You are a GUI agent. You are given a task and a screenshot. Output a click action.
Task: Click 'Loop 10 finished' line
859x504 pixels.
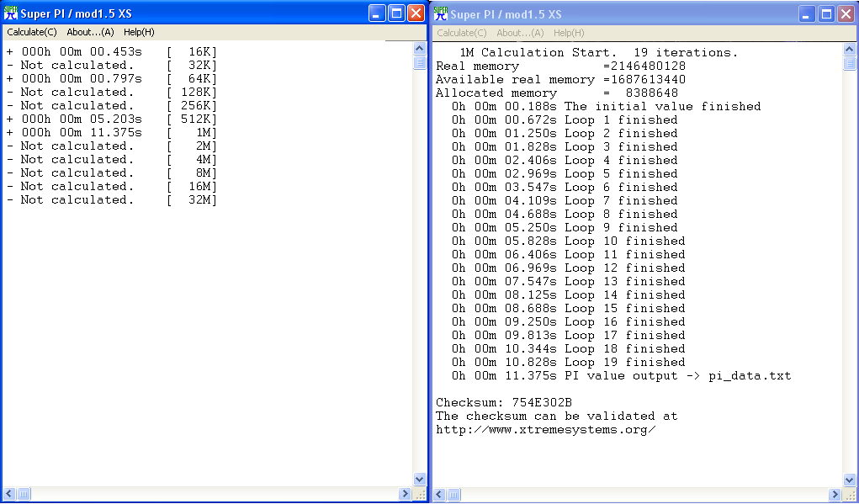(x=569, y=241)
